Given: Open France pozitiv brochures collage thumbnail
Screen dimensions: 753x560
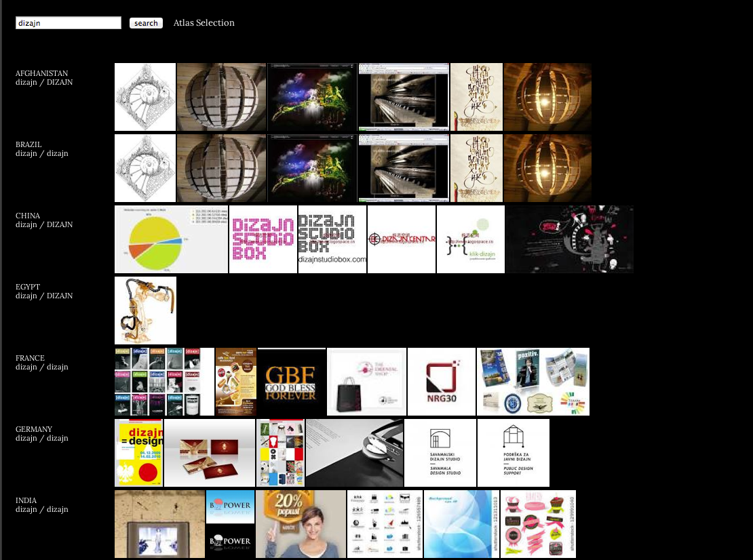Looking at the screenshot, I should click(x=533, y=382).
